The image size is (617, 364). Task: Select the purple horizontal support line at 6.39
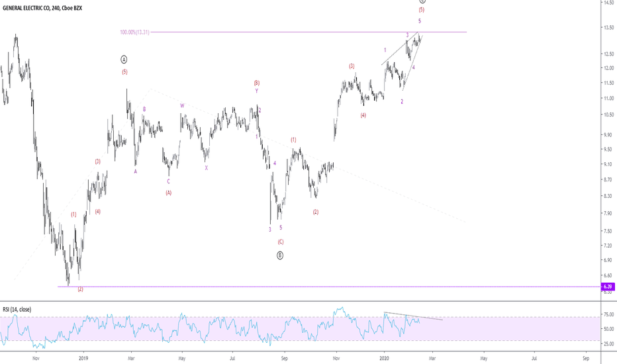coord(330,287)
